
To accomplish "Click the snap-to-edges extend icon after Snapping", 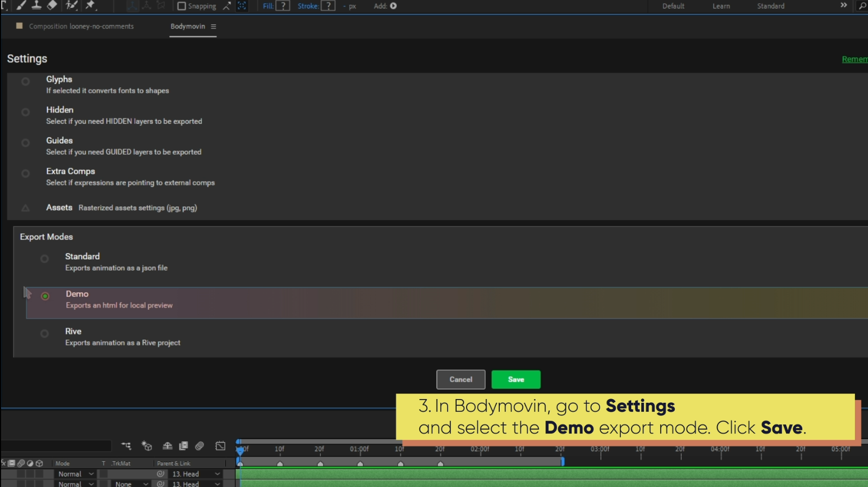I will pyautogui.click(x=227, y=6).
